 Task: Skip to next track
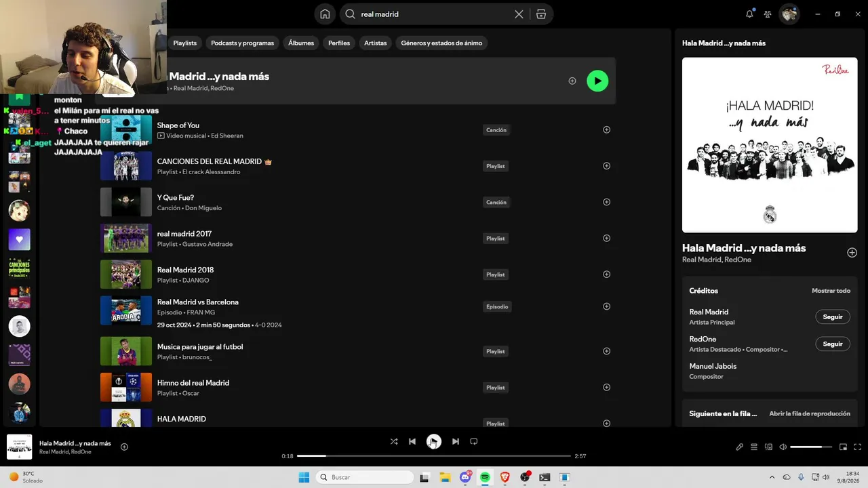coord(456,441)
